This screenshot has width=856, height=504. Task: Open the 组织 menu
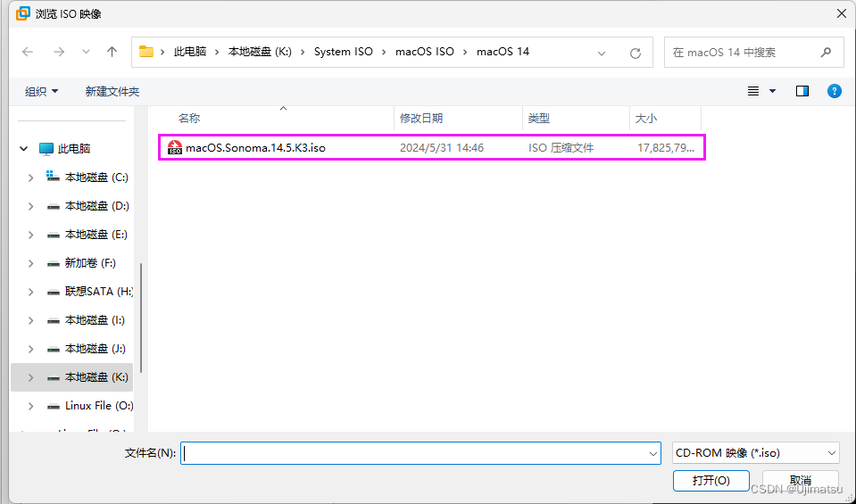(x=41, y=92)
